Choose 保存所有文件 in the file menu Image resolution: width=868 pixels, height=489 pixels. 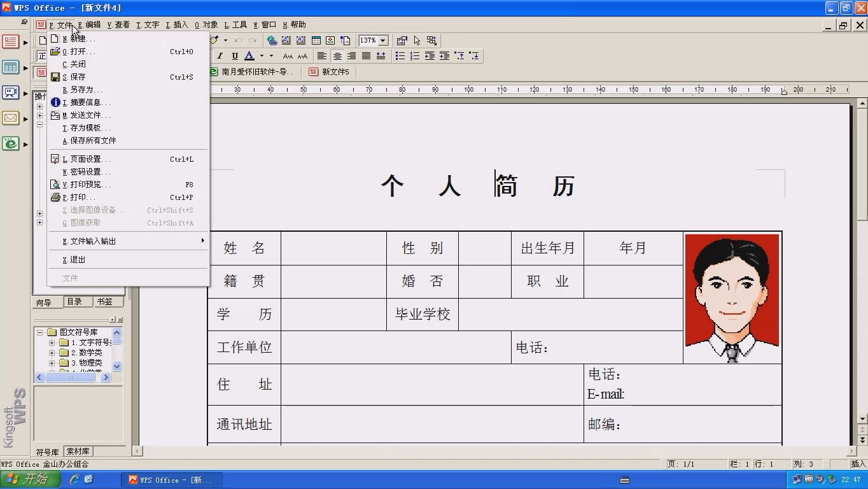pyautogui.click(x=128, y=141)
